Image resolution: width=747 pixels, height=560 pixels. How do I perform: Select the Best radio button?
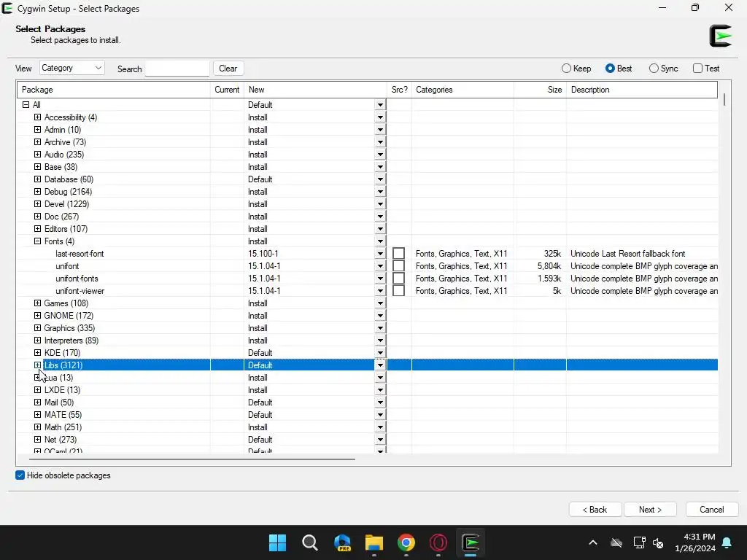coord(610,68)
